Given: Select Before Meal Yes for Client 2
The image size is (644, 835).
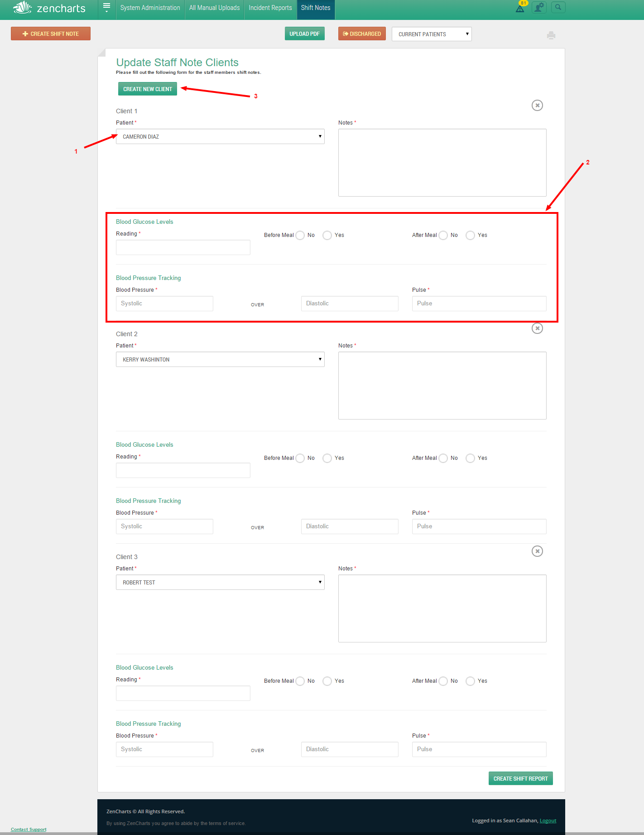Looking at the screenshot, I should 327,458.
